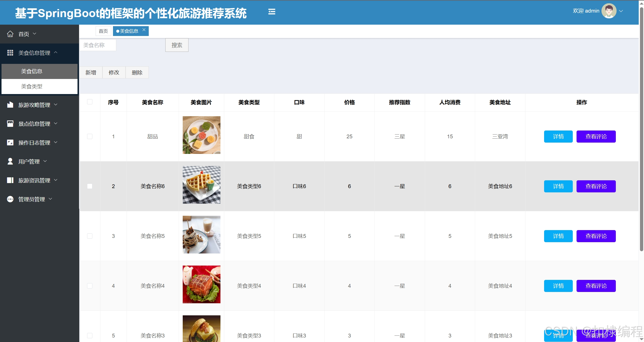Expand 旅游攻略管理 menu chevron

pos(56,105)
